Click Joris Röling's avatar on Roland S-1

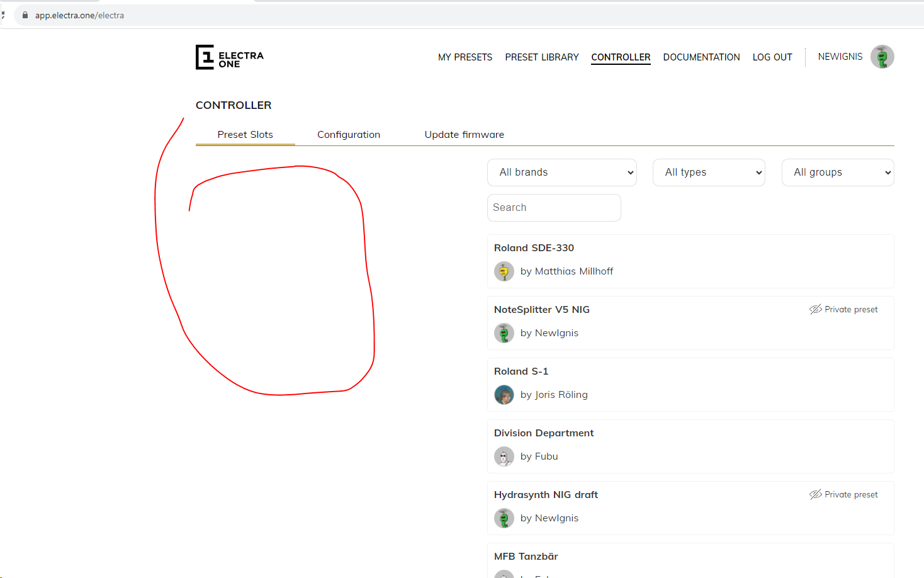[504, 395]
